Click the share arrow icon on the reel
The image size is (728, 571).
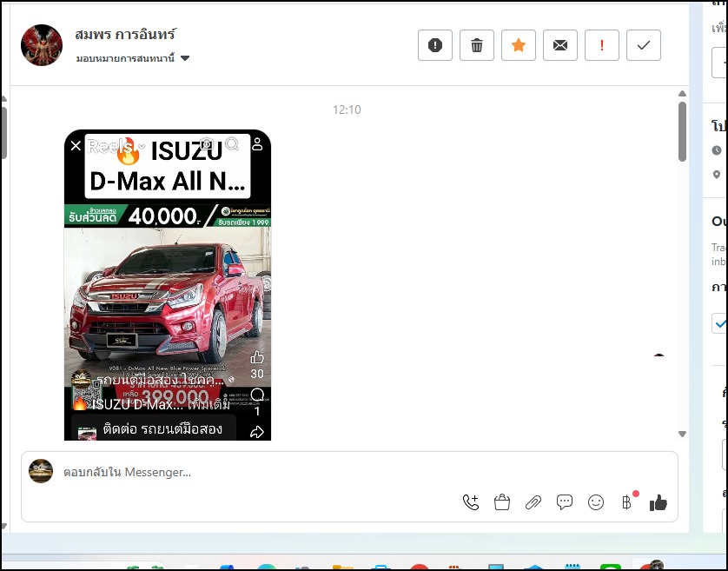pos(257,432)
